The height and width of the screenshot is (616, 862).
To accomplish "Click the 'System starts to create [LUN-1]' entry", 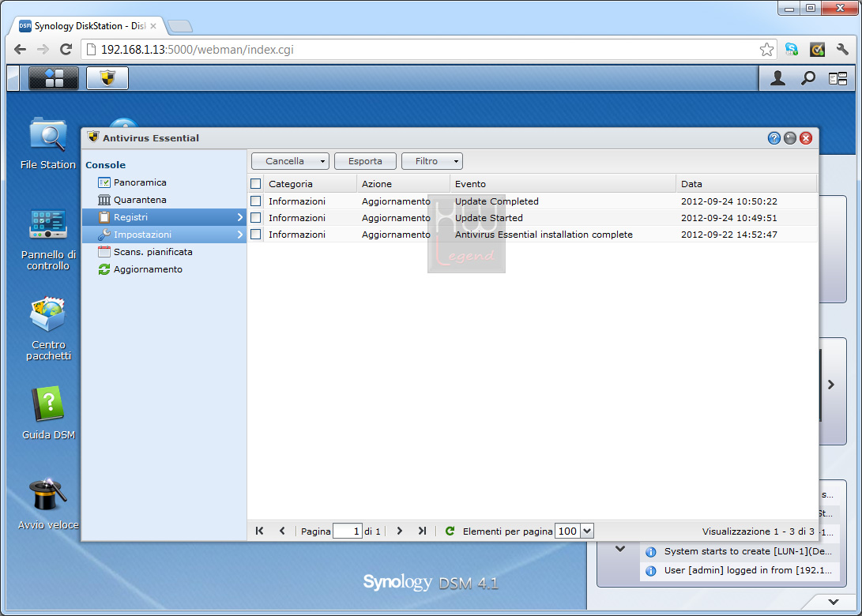I will 740,552.
